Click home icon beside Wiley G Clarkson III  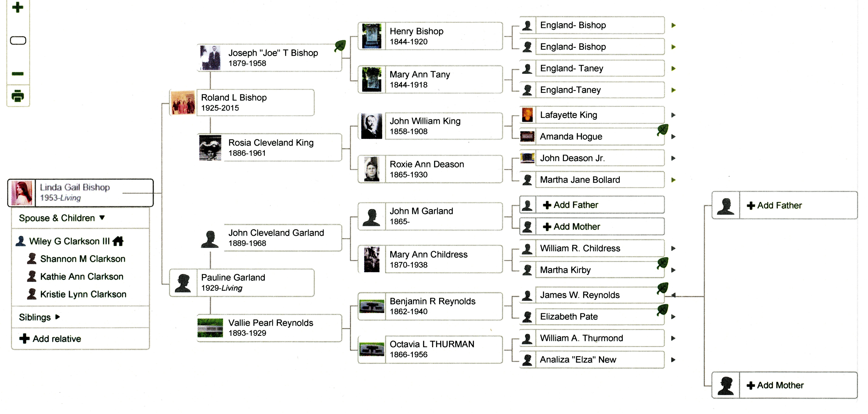[118, 241]
